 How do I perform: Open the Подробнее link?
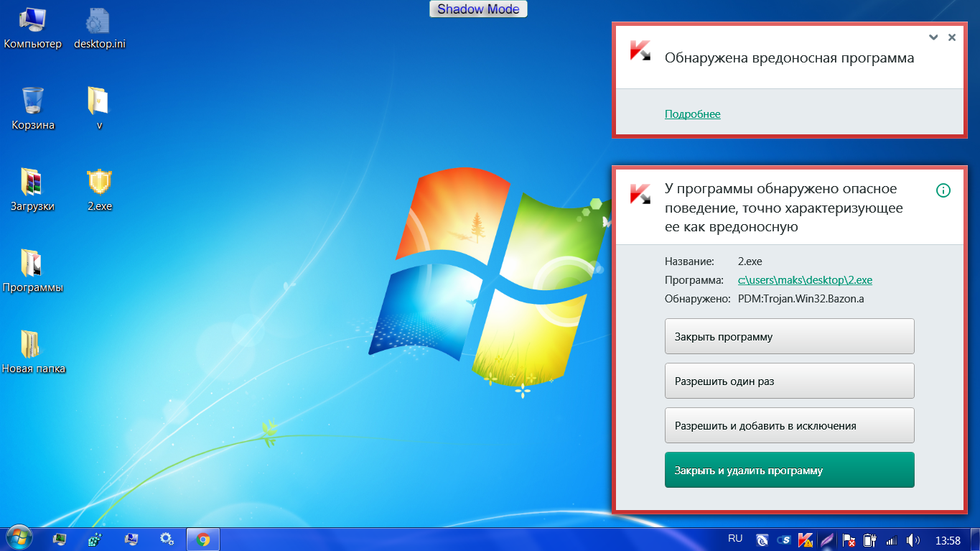pos(693,114)
